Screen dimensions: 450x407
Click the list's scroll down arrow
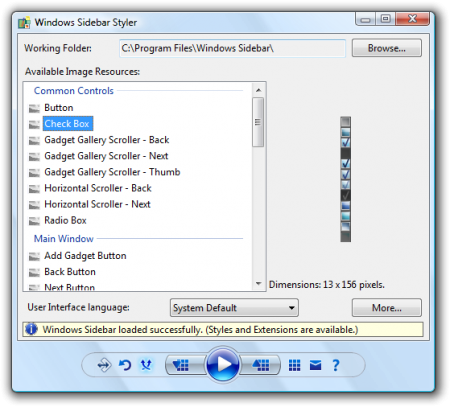point(258,284)
